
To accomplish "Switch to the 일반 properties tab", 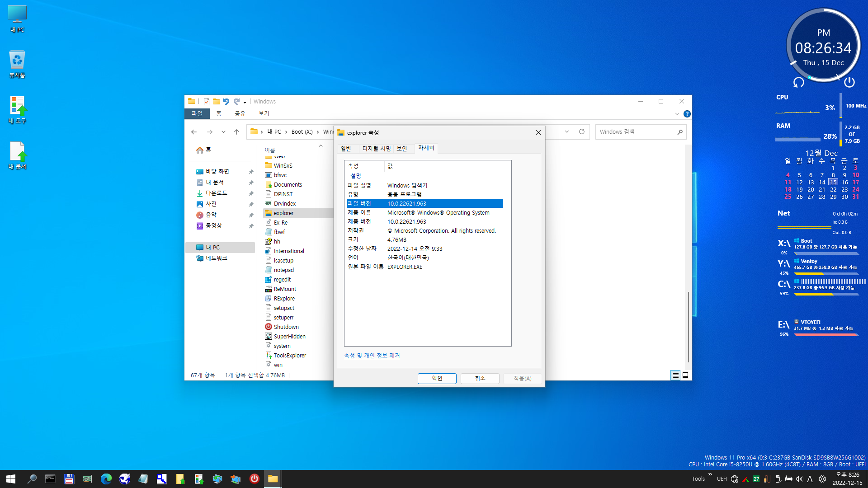I will point(346,149).
